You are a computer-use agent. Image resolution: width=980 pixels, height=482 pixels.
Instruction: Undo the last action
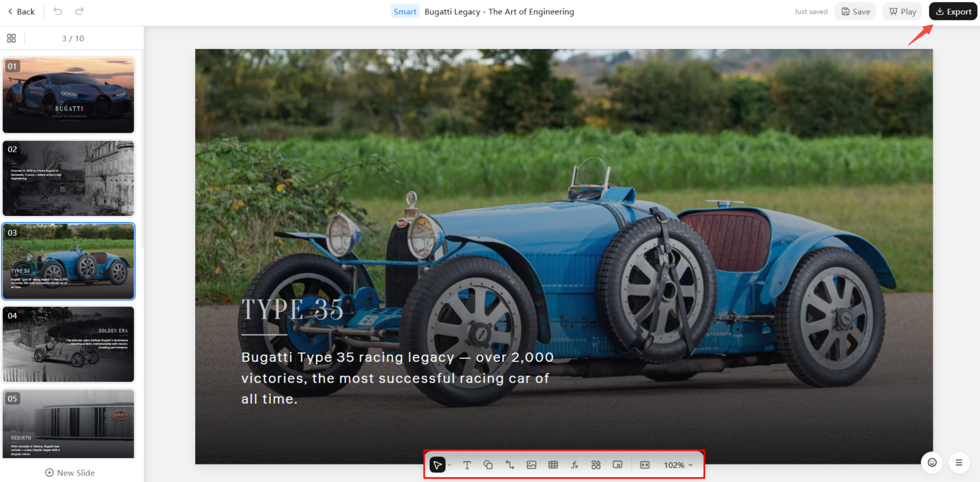[x=58, y=12]
